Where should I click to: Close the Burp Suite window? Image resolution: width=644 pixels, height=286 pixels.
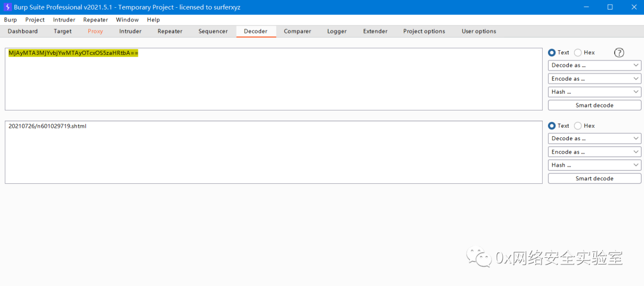pos(633,7)
